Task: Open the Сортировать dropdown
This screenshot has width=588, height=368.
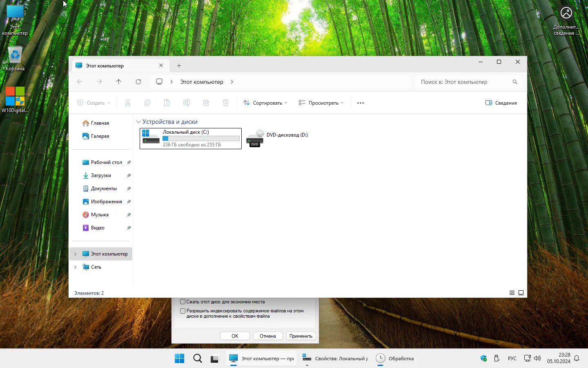Action: [x=265, y=103]
